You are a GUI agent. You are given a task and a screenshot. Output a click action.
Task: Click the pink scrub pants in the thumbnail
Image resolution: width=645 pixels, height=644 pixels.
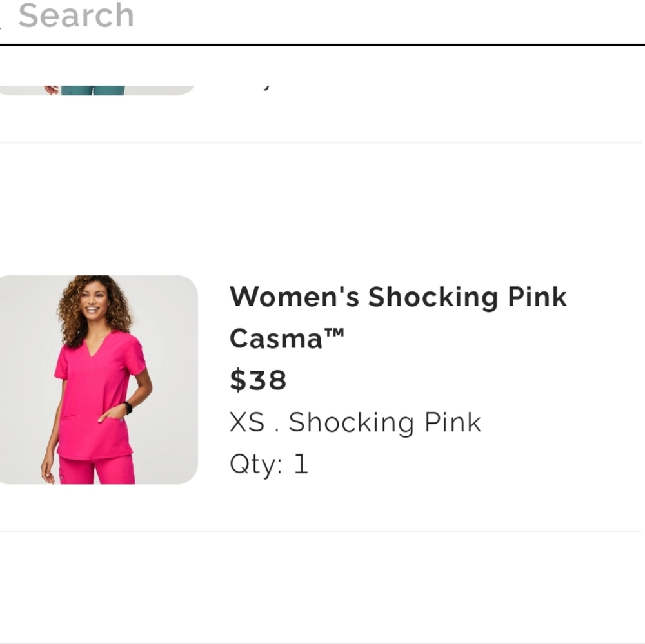click(97, 471)
